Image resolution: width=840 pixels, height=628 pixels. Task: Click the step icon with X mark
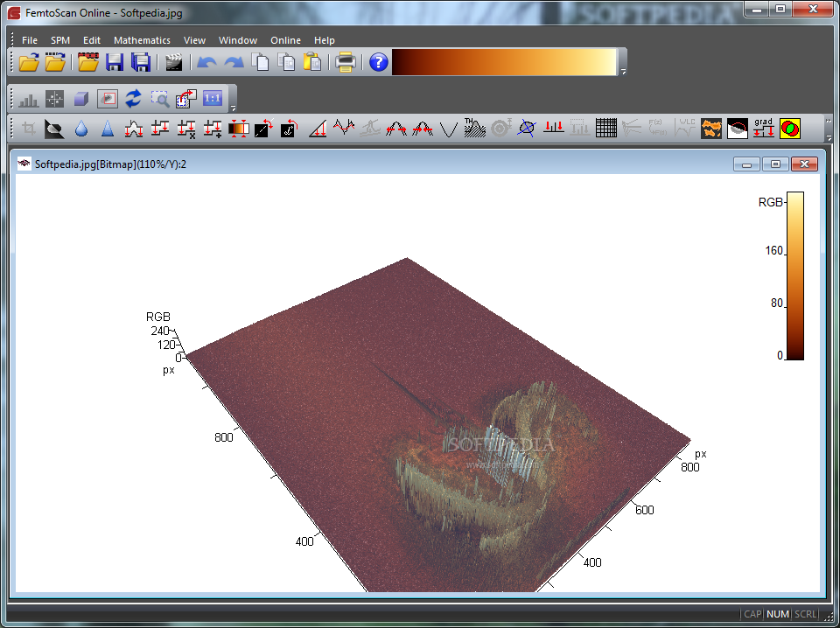[185, 129]
